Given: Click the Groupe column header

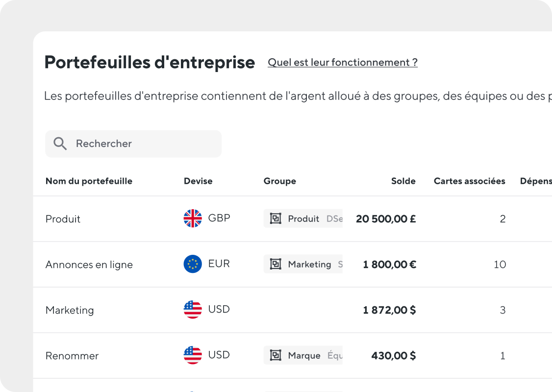Looking at the screenshot, I should pyautogui.click(x=279, y=181).
